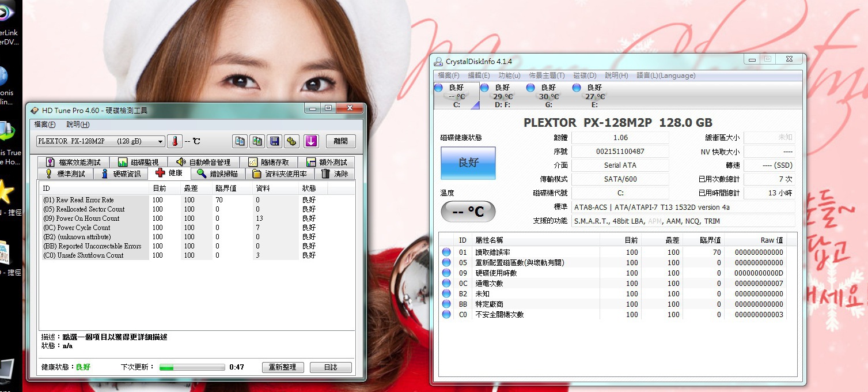The height and width of the screenshot is (392, 868).
Task: Click the 韌體 field showing 1.06
Action: (x=620, y=138)
